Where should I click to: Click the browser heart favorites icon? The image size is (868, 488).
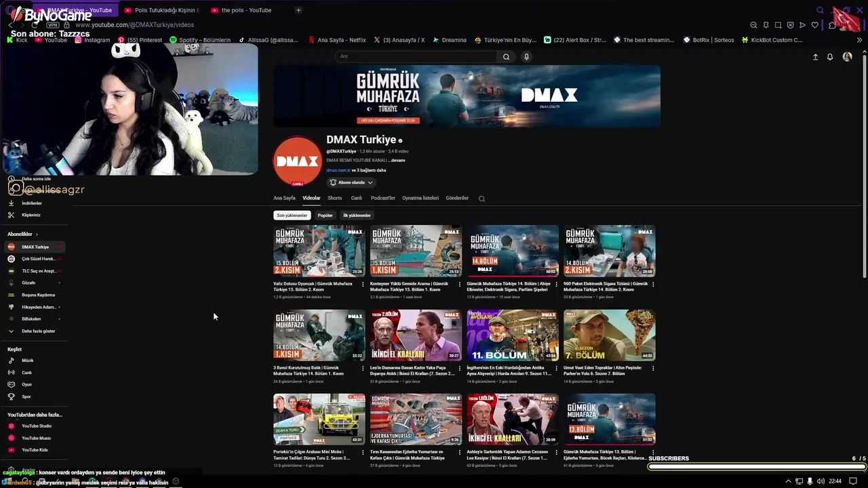coord(814,25)
